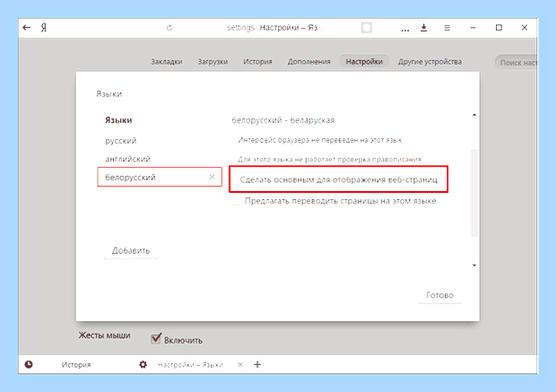Close the Настройки – Языки bottom tab
556x392 pixels.
240,364
